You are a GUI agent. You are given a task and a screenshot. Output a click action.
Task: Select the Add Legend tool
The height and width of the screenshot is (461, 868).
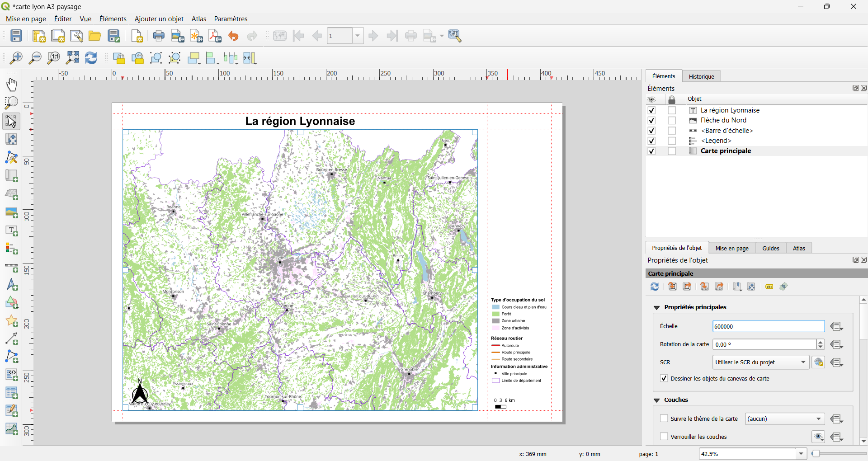click(11, 249)
